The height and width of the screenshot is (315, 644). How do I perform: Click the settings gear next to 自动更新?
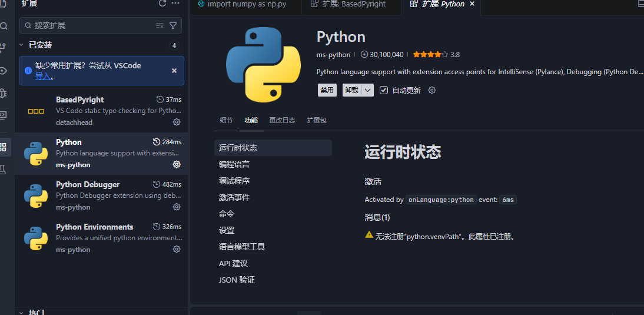coord(432,90)
